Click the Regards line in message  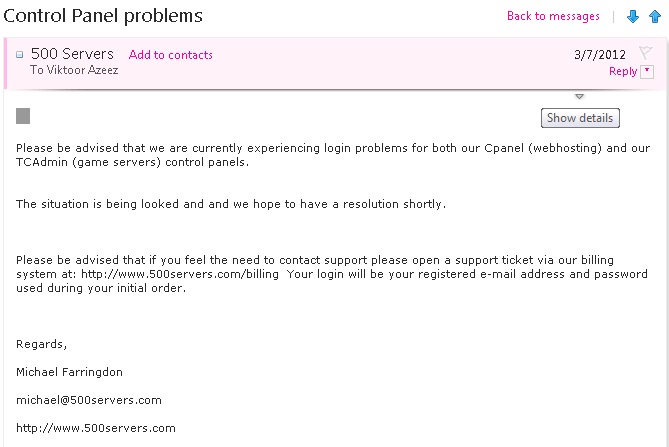coord(42,344)
